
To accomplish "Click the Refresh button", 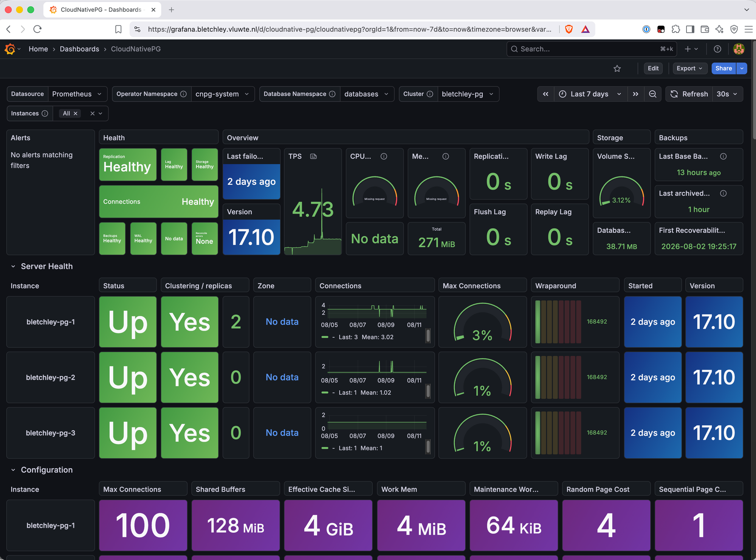I will coord(689,94).
